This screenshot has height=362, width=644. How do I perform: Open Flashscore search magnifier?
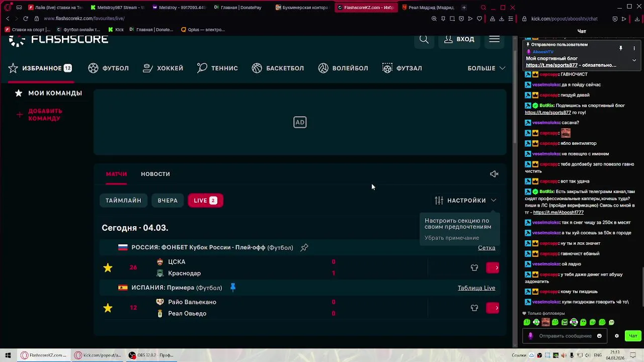[x=424, y=39]
